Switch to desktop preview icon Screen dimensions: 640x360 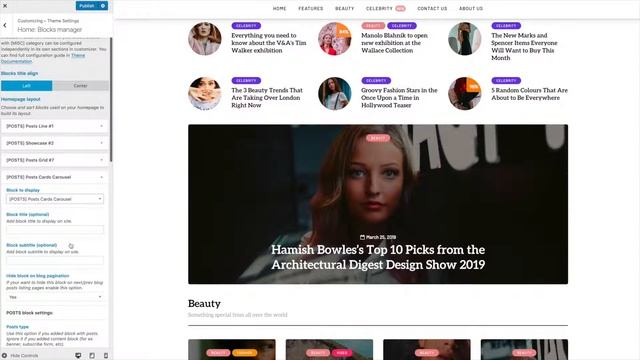click(x=78, y=356)
